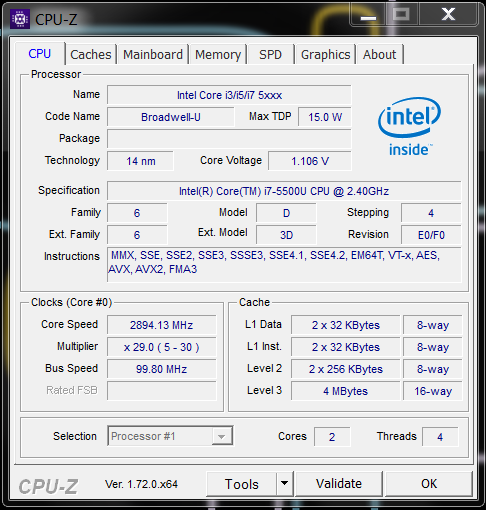486x510 pixels.
Task: Click the Technology value 14 nm
Action: point(140,161)
